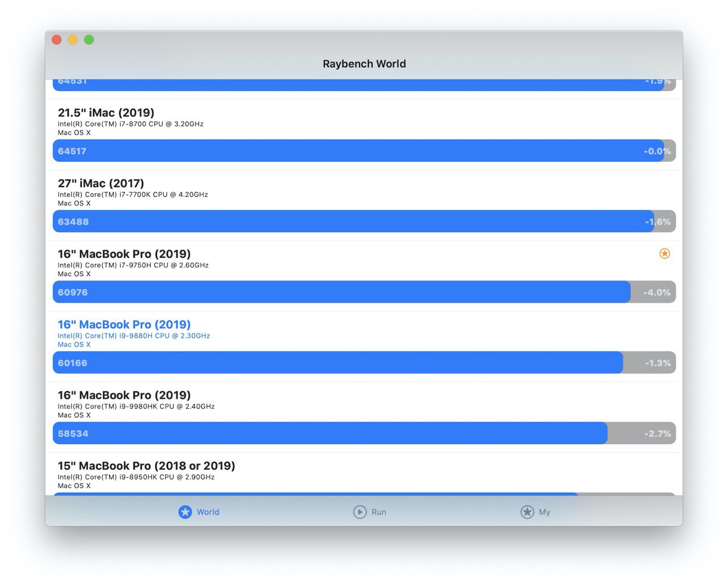Image resolution: width=728 pixels, height=586 pixels.
Task: Open the Run tab label
Action: (379, 512)
